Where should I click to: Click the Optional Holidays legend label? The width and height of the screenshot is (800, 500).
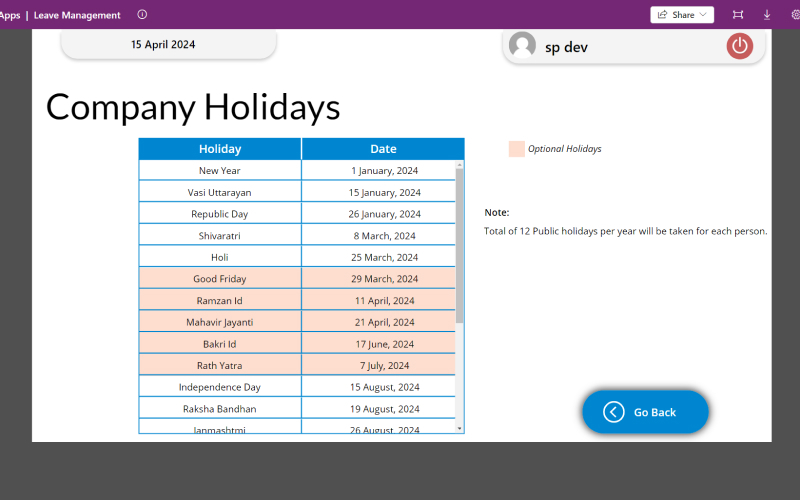pyautogui.click(x=565, y=148)
